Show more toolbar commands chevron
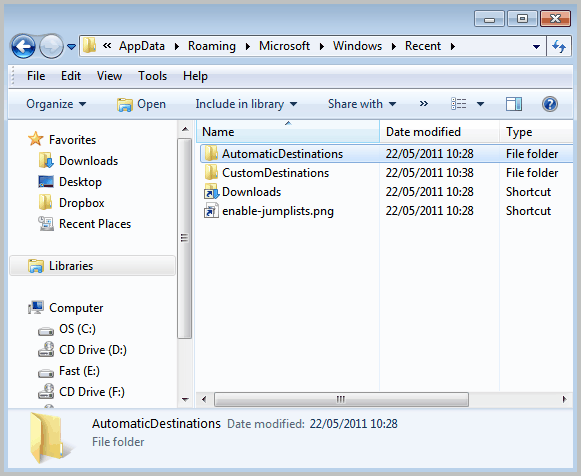The image size is (581, 476). pos(424,104)
